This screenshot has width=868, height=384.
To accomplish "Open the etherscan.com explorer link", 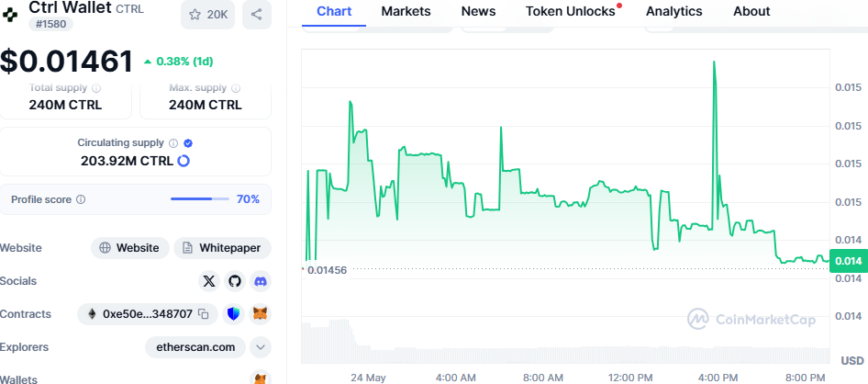I will click(x=195, y=347).
